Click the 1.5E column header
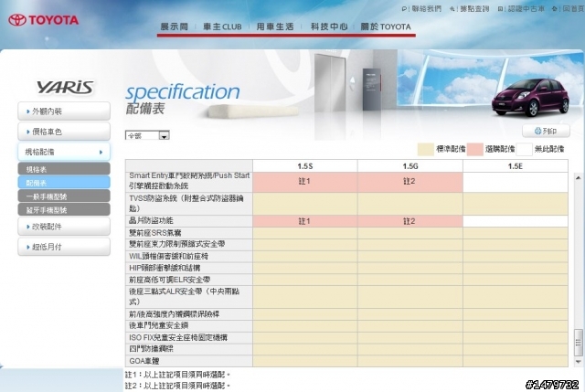The width and height of the screenshot is (585, 392). pos(516,166)
